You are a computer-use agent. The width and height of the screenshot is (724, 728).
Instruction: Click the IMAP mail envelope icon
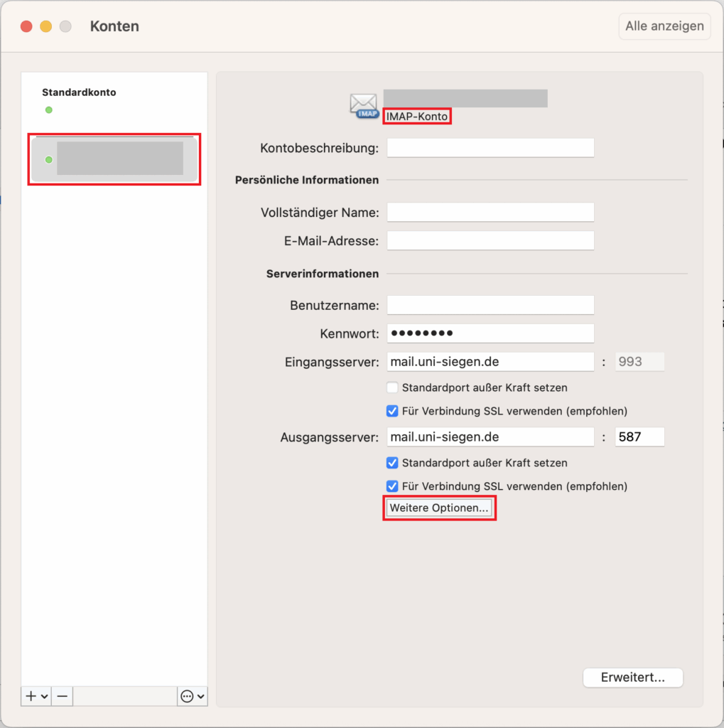364,105
